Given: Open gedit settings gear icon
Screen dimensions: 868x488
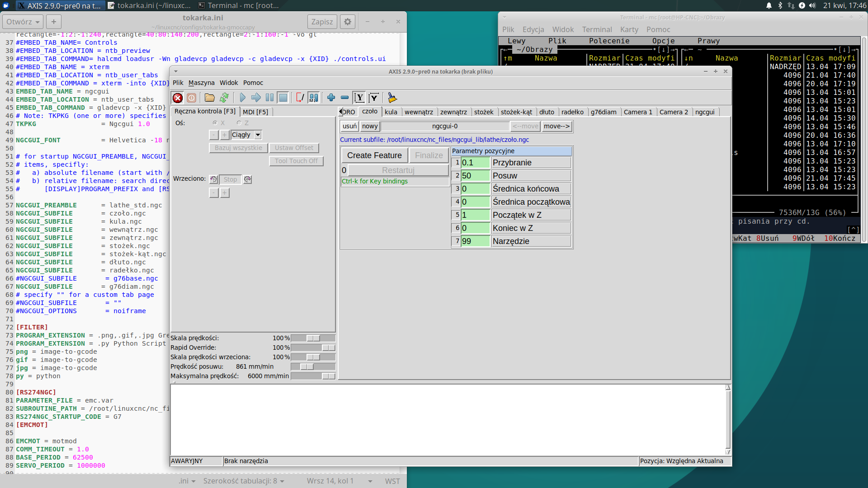Looking at the screenshot, I should pyautogui.click(x=347, y=22).
